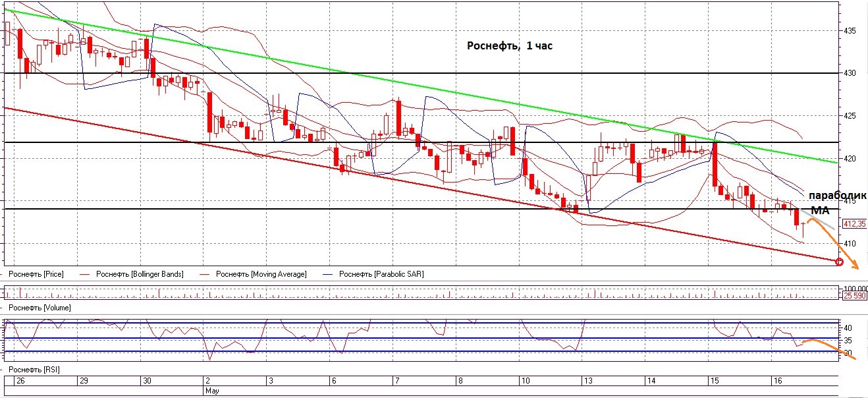The image size is (868, 398).
Task: Click the 'MA' annotation label
Action: 820,210
